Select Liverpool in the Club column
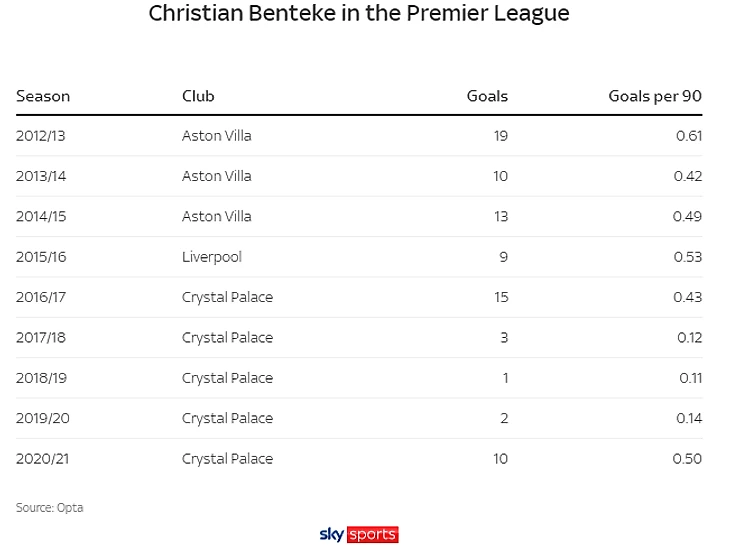Screen dimensions: 730x551 tap(211, 257)
